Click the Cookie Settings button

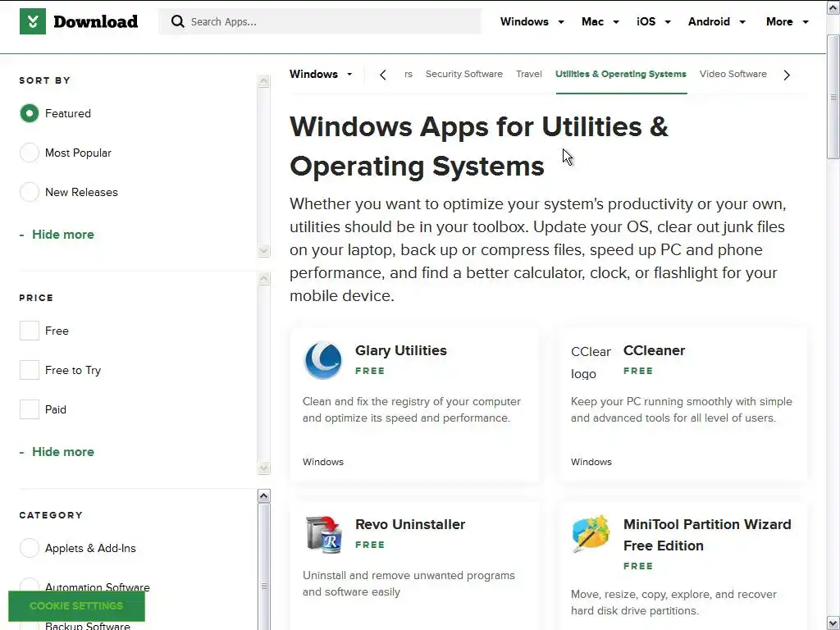tap(76, 606)
